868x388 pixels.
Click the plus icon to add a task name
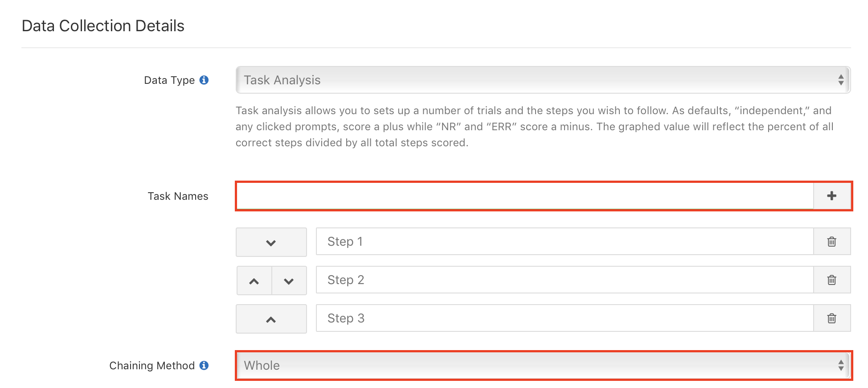pyautogui.click(x=832, y=196)
